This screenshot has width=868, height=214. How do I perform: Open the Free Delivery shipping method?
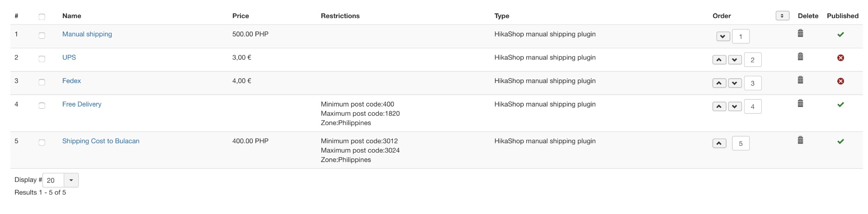tap(82, 104)
